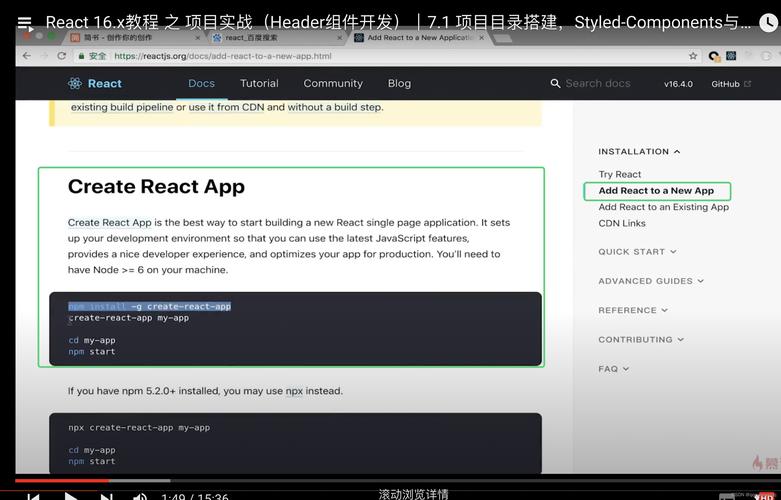The height and width of the screenshot is (500, 781).
Task: Open the Try React sidebar link
Action: click(620, 174)
